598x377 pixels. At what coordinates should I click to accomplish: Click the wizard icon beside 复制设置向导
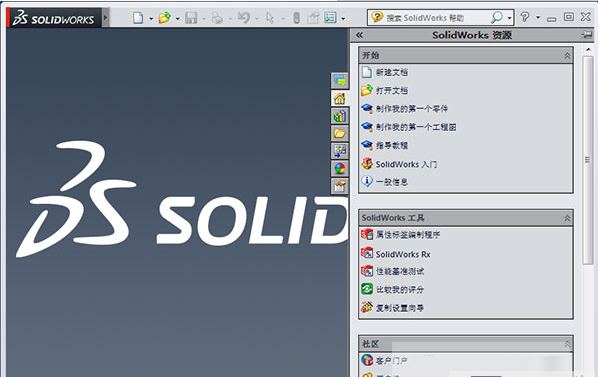pos(367,307)
